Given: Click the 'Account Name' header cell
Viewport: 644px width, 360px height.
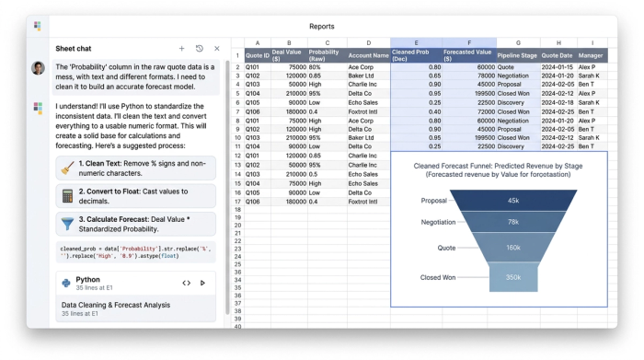Looking at the screenshot, I should click(x=369, y=55).
